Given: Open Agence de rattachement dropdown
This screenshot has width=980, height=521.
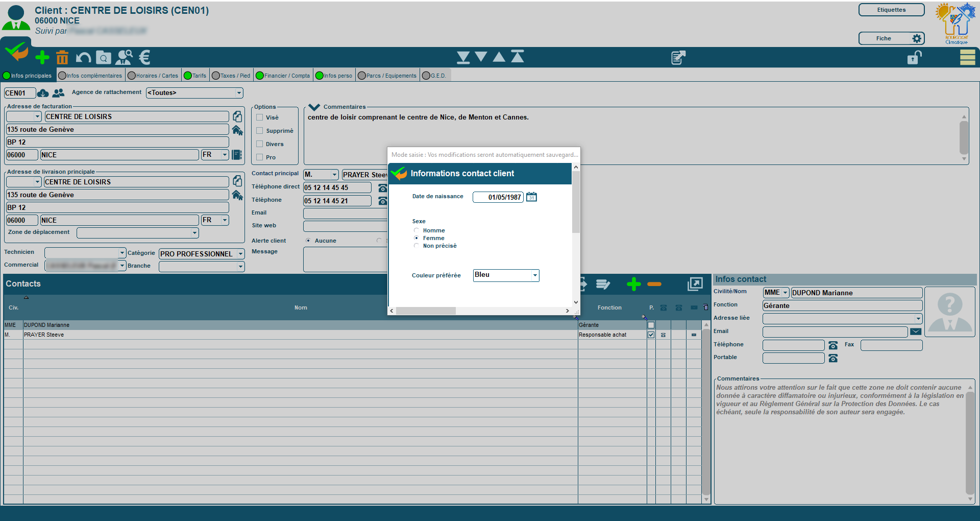Looking at the screenshot, I should [239, 93].
